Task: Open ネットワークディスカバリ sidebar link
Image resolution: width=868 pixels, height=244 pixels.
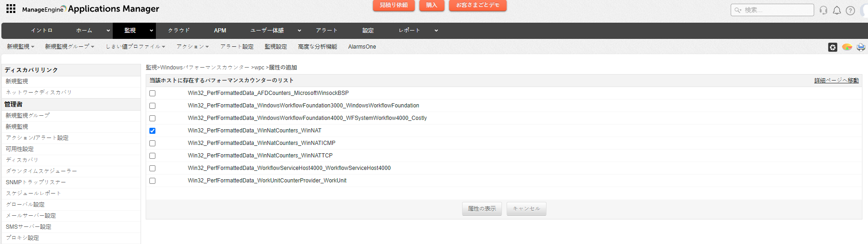Action: (39, 93)
